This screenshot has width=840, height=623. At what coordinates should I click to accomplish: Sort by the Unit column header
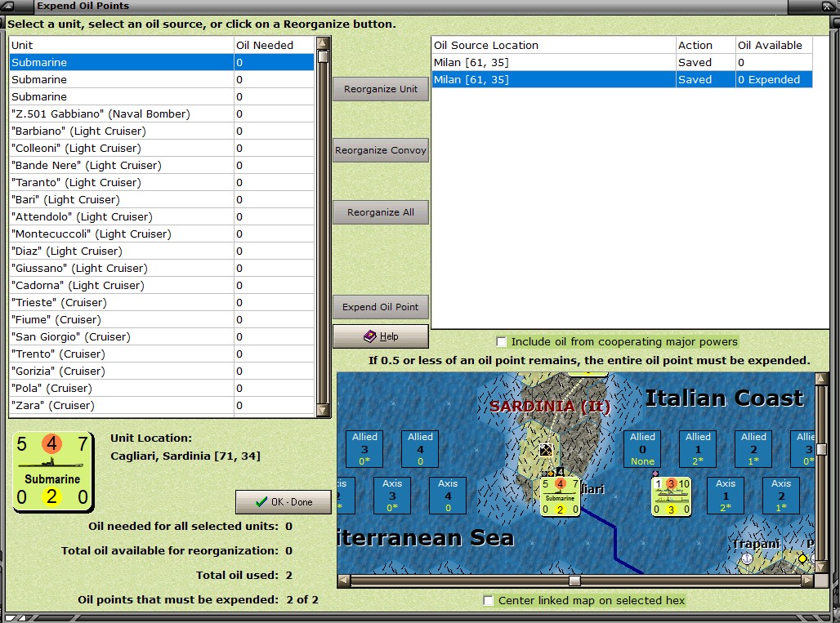(x=122, y=45)
